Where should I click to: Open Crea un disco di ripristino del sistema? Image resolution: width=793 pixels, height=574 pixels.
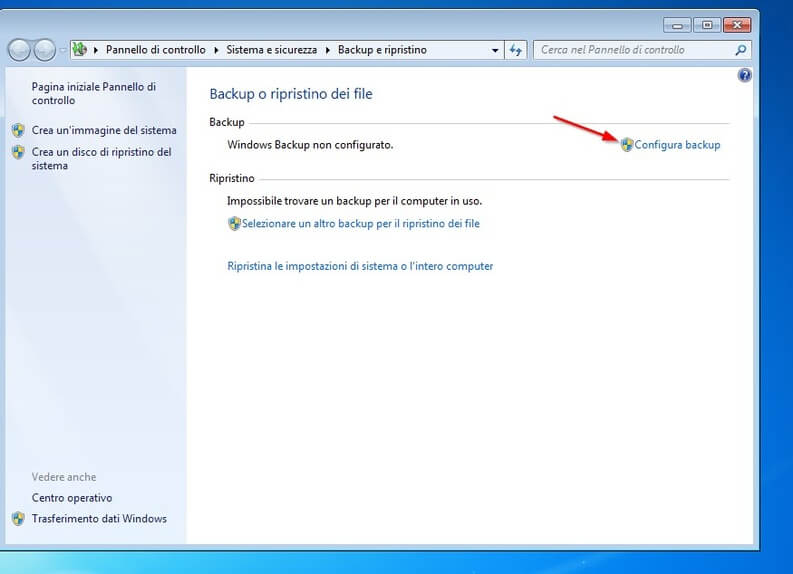click(101, 159)
